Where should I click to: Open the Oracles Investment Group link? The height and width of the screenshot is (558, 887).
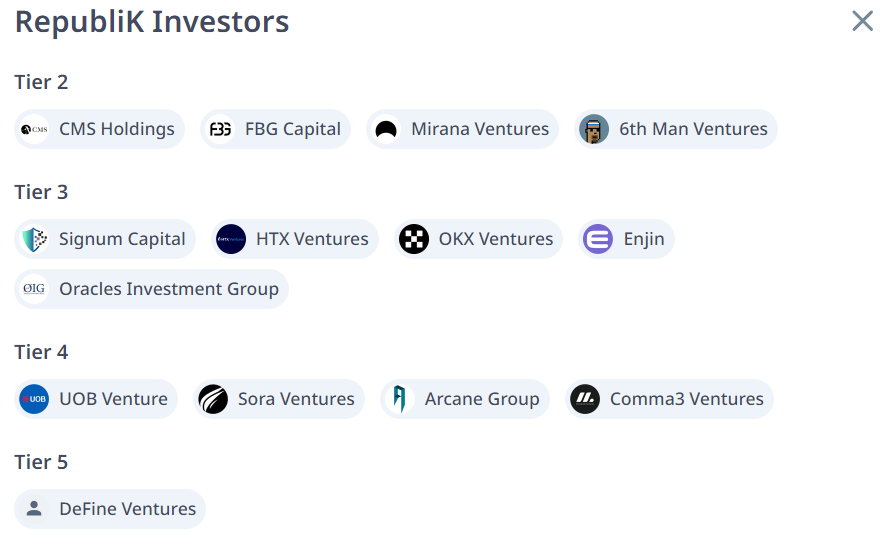[168, 289]
